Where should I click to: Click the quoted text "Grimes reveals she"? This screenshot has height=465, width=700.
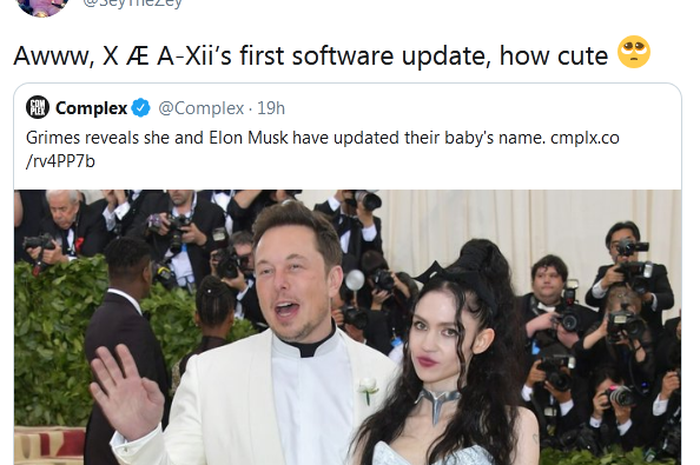click(92, 138)
